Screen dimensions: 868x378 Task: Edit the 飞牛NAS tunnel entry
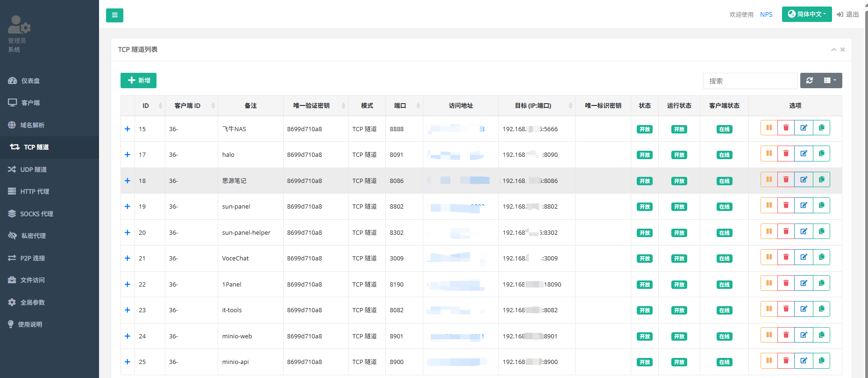click(x=804, y=128)
